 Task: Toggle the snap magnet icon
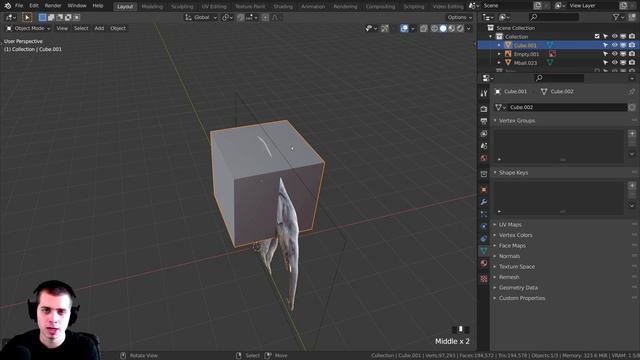pyautogui.click(x=241, y=18)
